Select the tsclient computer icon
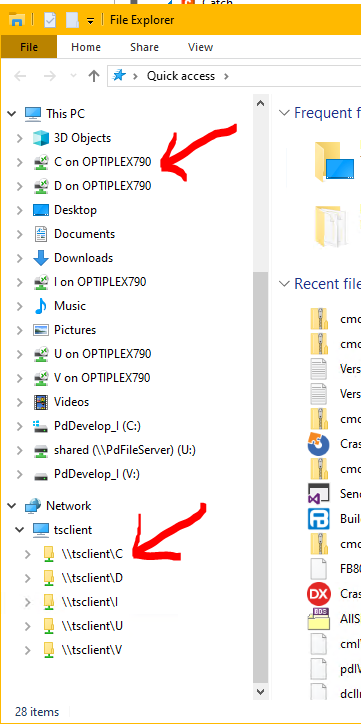The image size is (361, 724). pos(41,530)
